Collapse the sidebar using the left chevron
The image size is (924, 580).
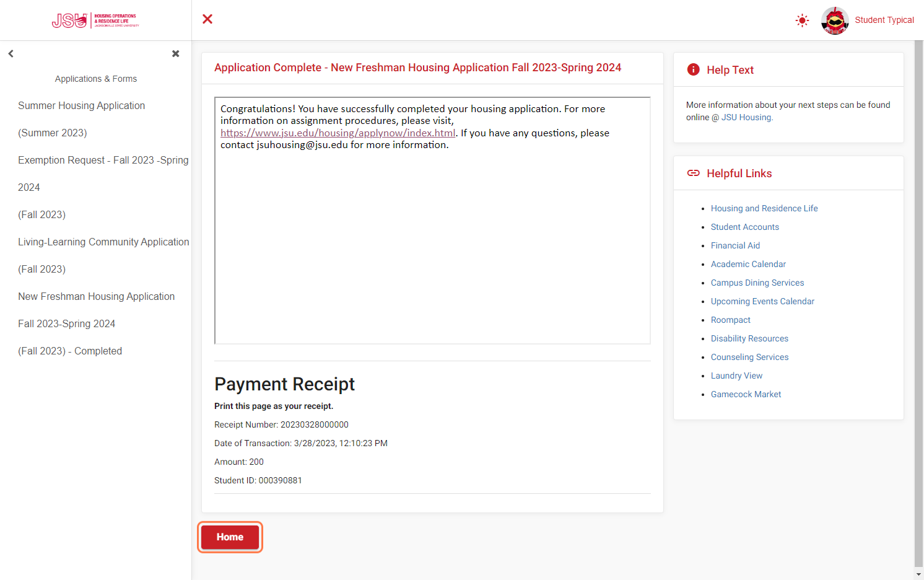click(x=11, y=54)
